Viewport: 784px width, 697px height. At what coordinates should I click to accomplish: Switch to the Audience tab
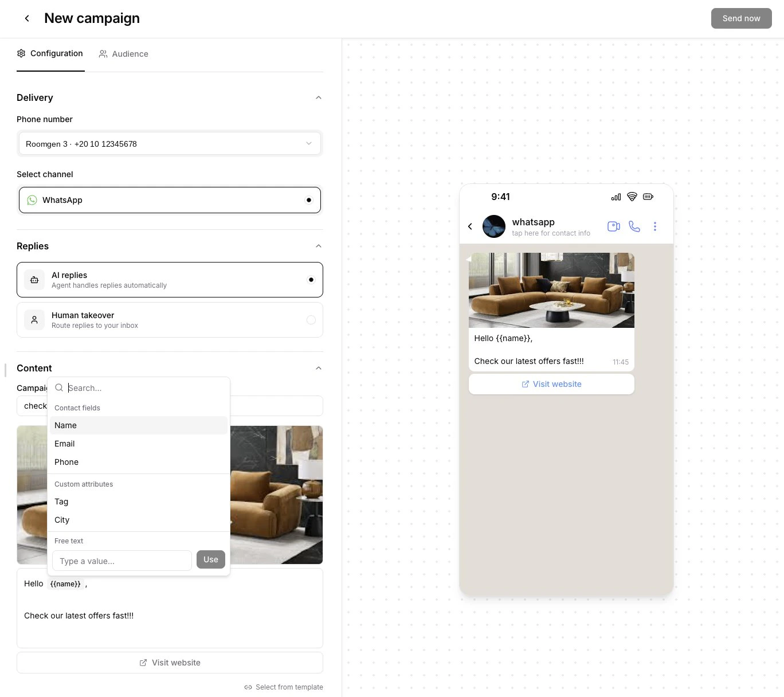[124, 54]
